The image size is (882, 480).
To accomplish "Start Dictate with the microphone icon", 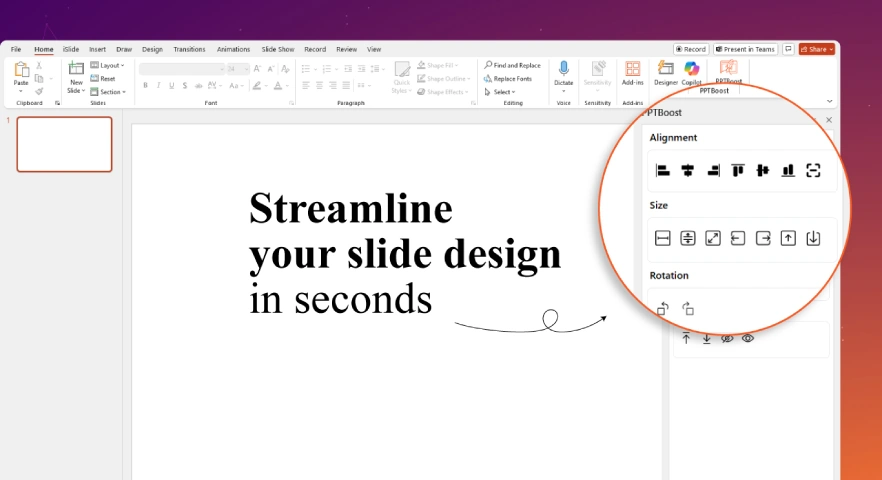I will click(x=563, y=73).
